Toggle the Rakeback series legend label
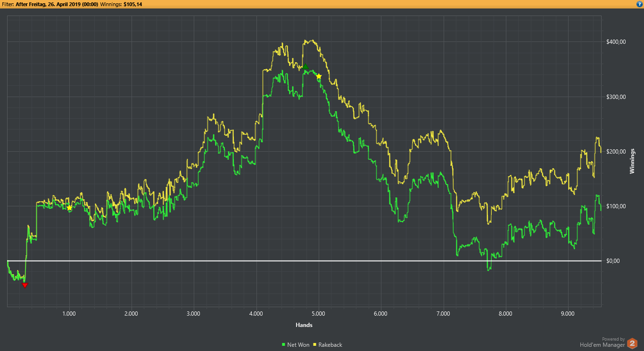 point(330,345)
